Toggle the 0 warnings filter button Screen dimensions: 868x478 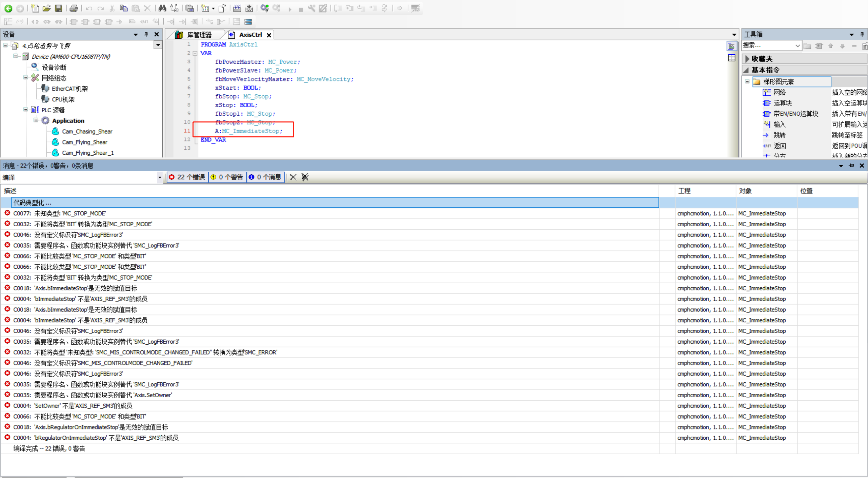227,177
